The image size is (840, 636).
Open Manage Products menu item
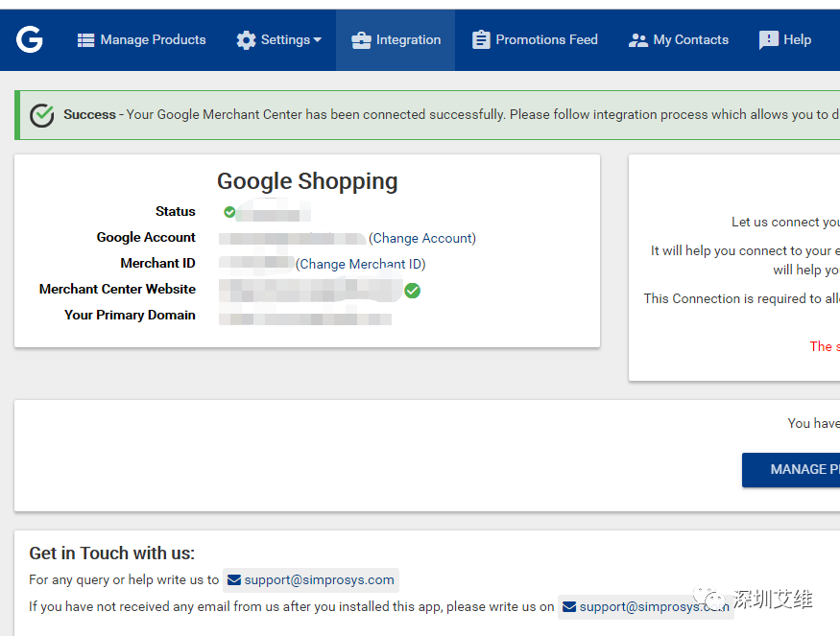click(141, 39)
